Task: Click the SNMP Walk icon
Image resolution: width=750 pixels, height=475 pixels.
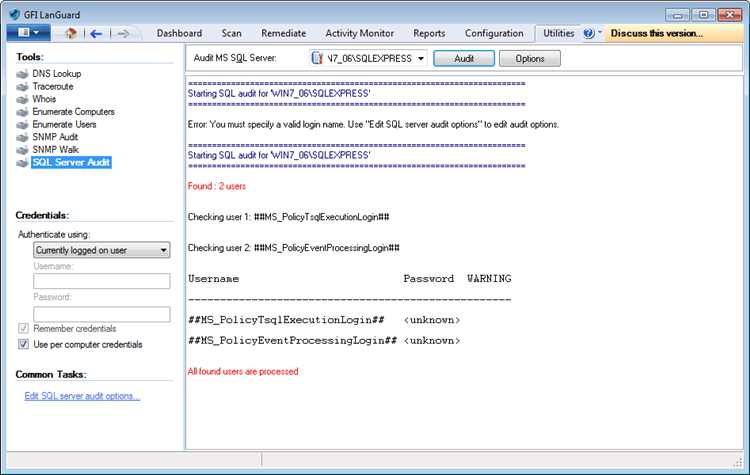Action: pos(22,150)
